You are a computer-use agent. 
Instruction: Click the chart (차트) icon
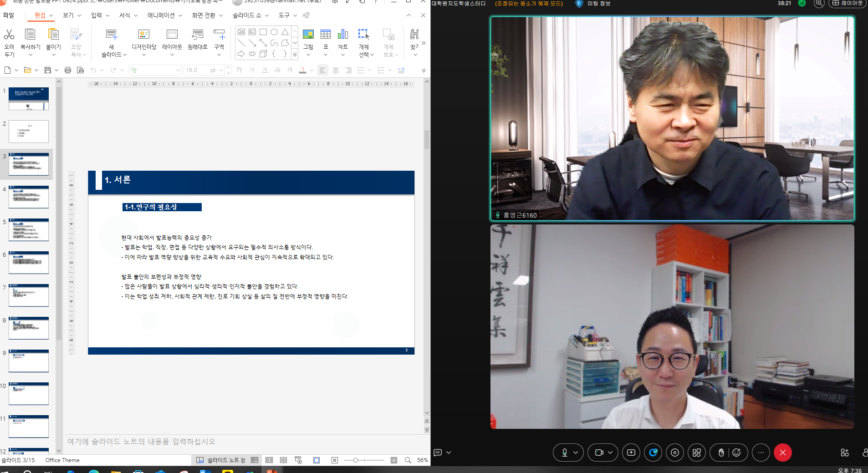[x=342, y=35]
